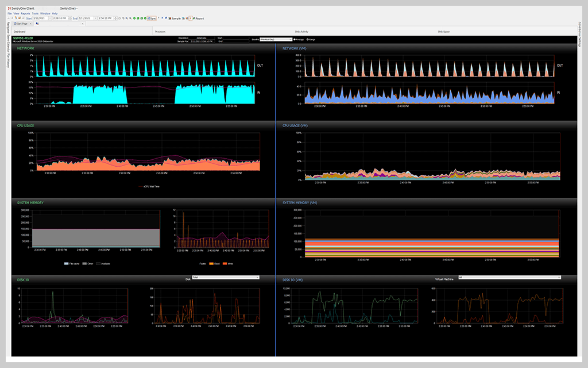Image resolution: width=588 pixels, height=368 pixels.
Task: Click the Sample mode icon in the toolbar
Action: point(169,18)
